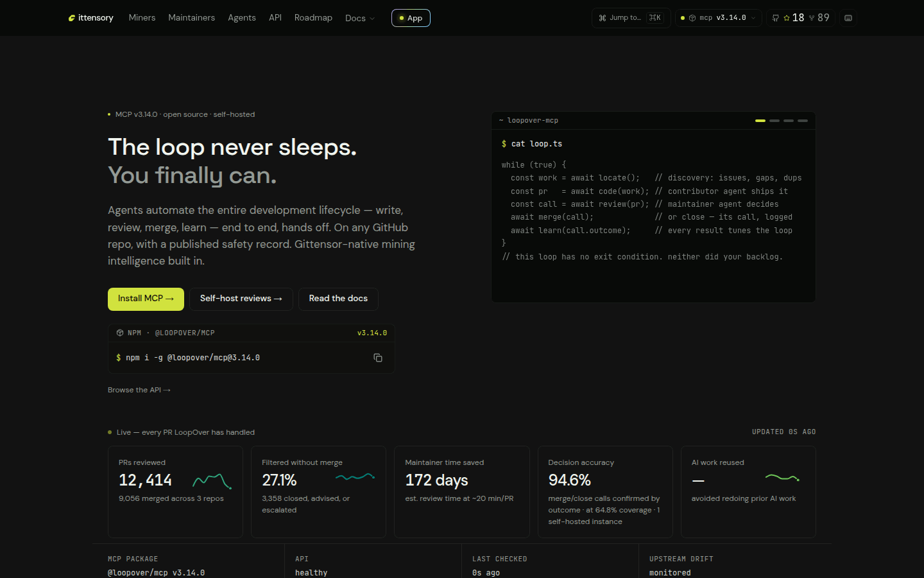Go to the Miners page
This screenshot has width=924, height=578.
click(142, 18)
